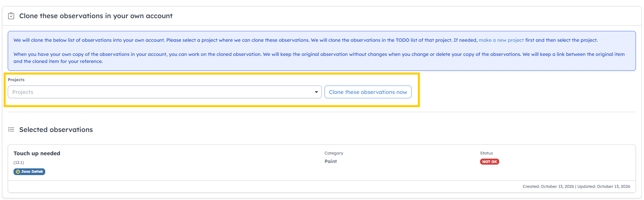Click inside the Projects combo box field
Image resolution: width=644 pixels, height=200 pixels.
165,92
